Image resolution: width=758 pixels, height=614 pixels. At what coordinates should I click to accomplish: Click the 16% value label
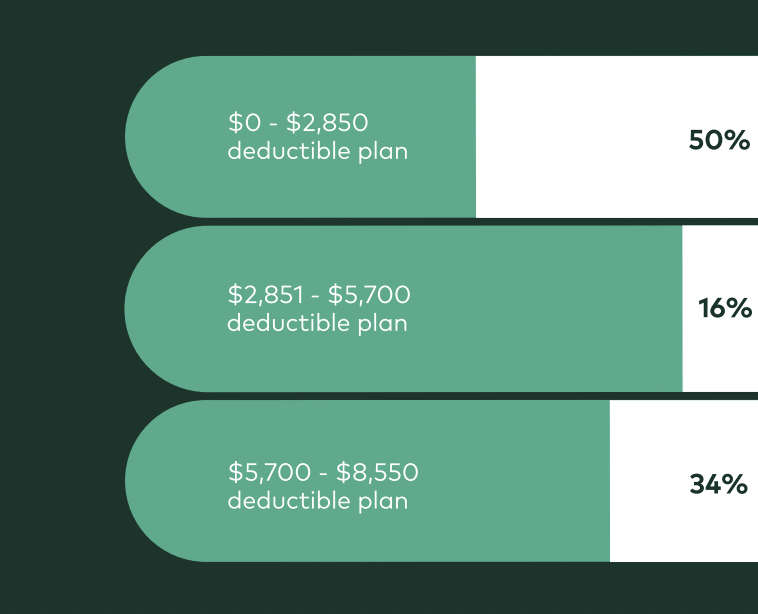(x=724, y=309)
